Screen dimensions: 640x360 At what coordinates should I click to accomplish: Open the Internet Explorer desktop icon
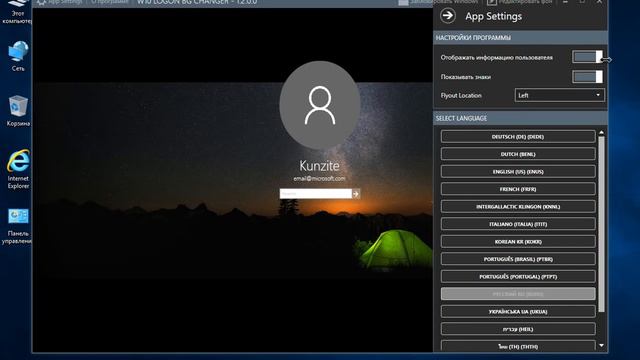(18, 169)
